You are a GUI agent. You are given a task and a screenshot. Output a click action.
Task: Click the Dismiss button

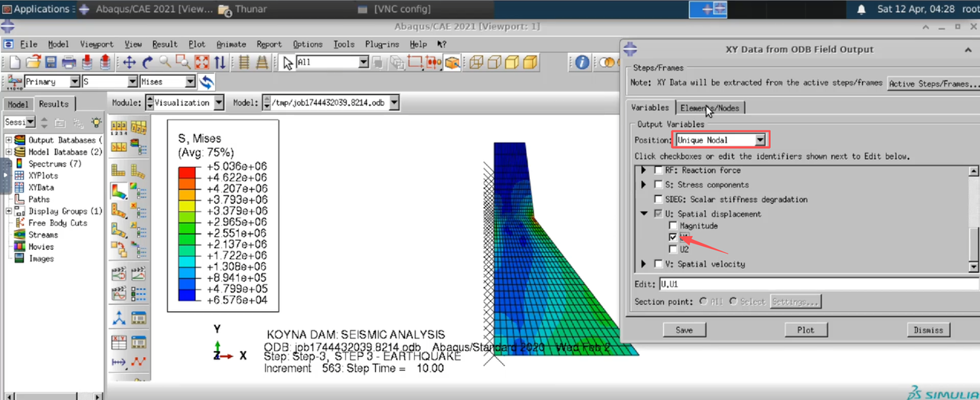pos(928,330)
